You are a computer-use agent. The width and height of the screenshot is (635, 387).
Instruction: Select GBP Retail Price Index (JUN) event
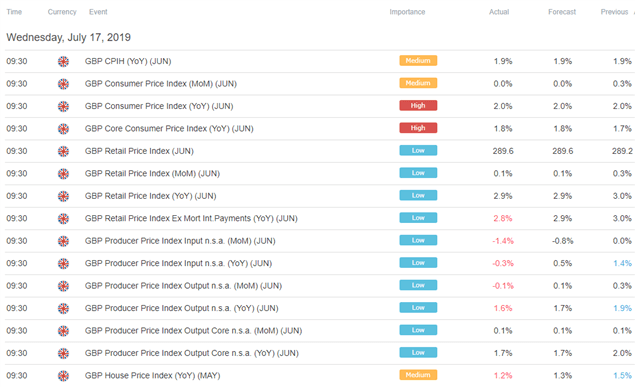[x=139, y=151]
